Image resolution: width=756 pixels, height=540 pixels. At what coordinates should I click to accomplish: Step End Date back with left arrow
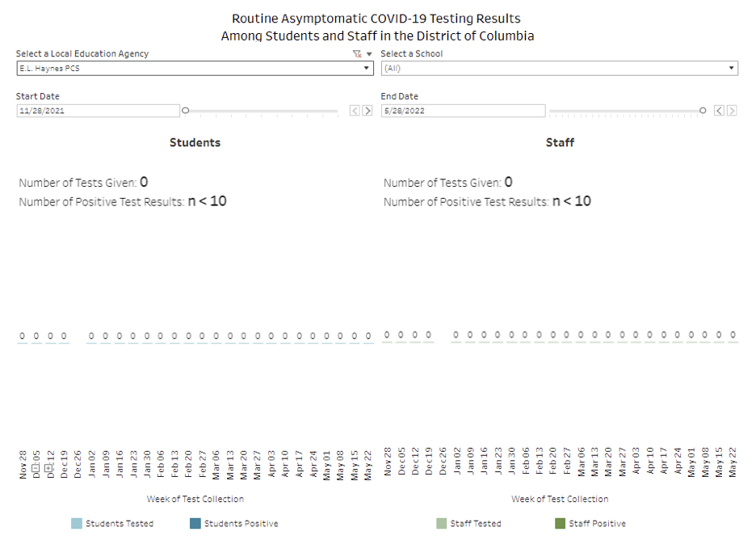tap(719, 111)
